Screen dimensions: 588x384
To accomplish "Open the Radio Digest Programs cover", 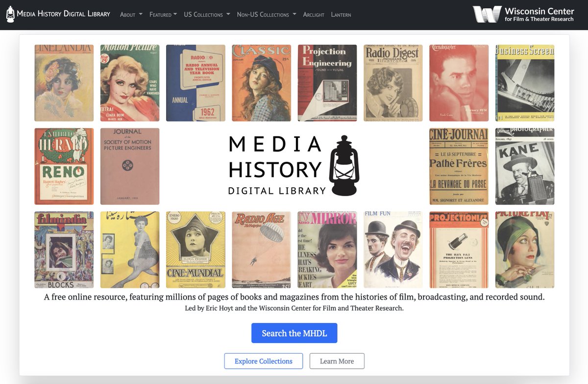I will pos(393,82).
